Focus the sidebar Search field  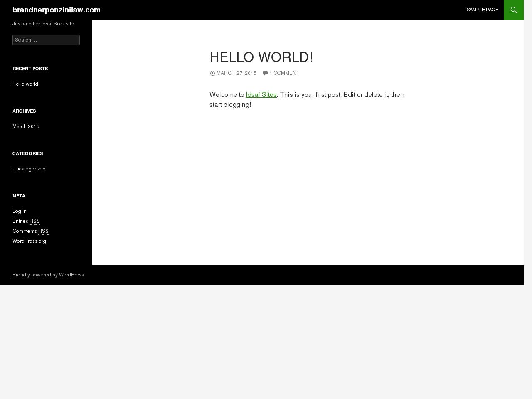pos(46,40)
